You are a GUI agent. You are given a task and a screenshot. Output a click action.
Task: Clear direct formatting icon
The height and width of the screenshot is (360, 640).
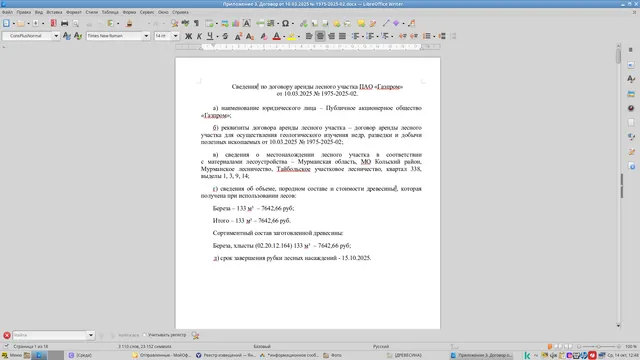click(x=264, y=36)
